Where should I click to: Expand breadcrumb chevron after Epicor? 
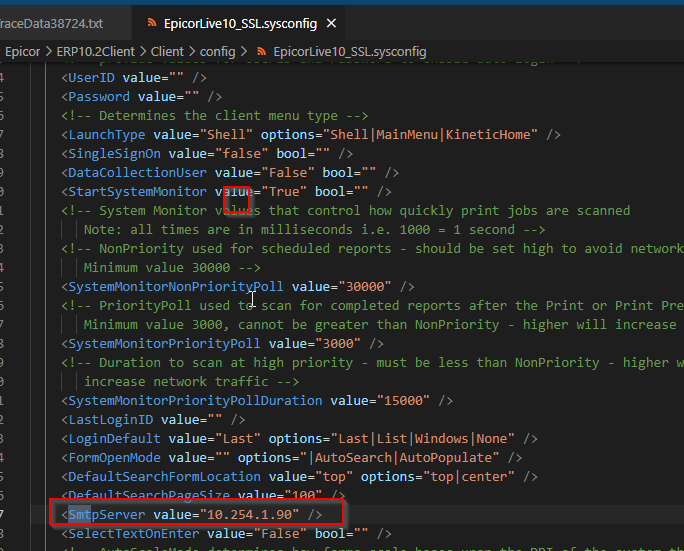tap(48, 51)
